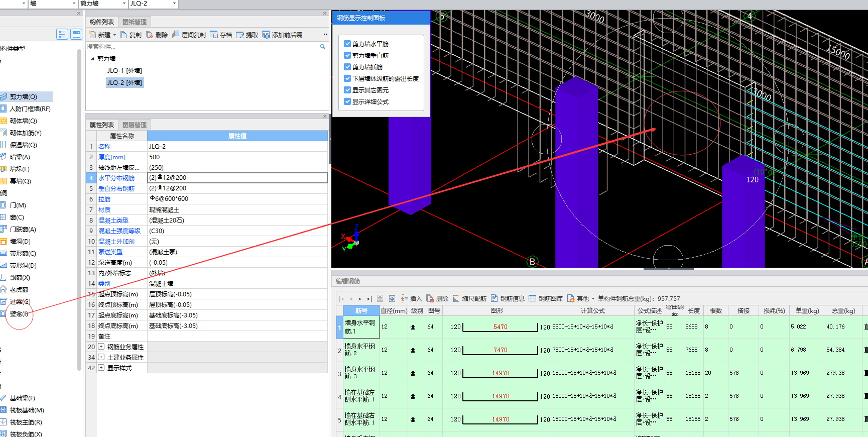The width and height of the screenshot is (868, 437).
Task: Open the 其他 dropdown arrow in rebar toolbar
Action: pos(593,298)
